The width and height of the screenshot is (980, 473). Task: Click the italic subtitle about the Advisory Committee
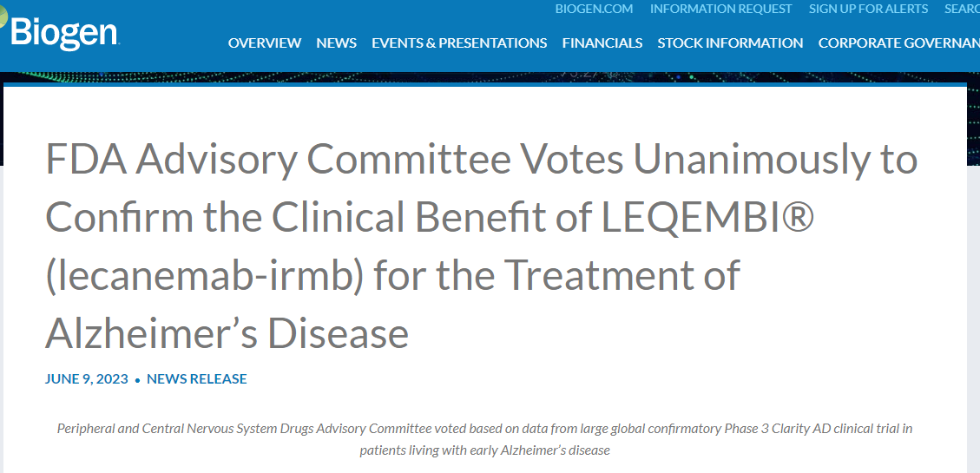click(x=484, y=439)
